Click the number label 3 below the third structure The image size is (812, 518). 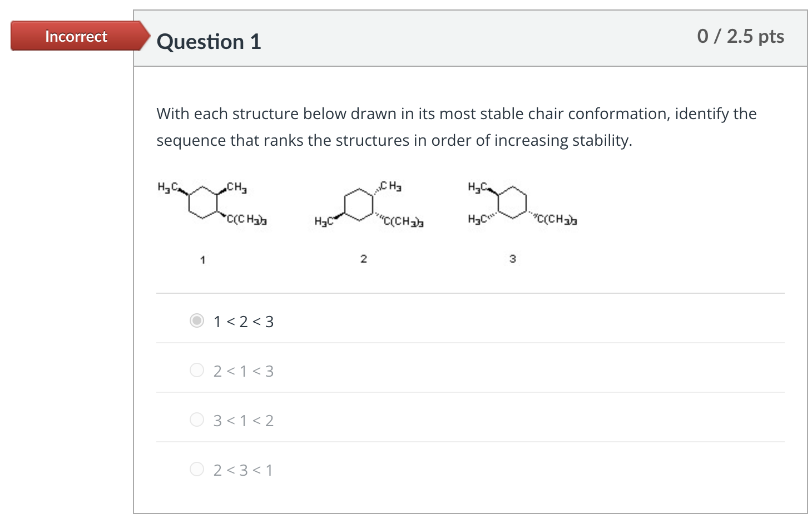(512, 258)
